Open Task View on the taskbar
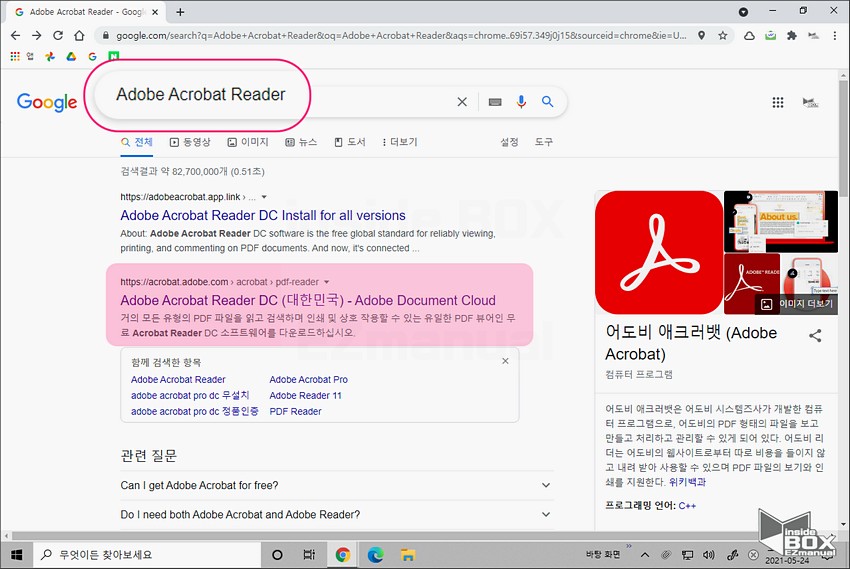Image resolution: width=850 pixels, height=569 pixels. pyautogui.click(x=309, y=555)
